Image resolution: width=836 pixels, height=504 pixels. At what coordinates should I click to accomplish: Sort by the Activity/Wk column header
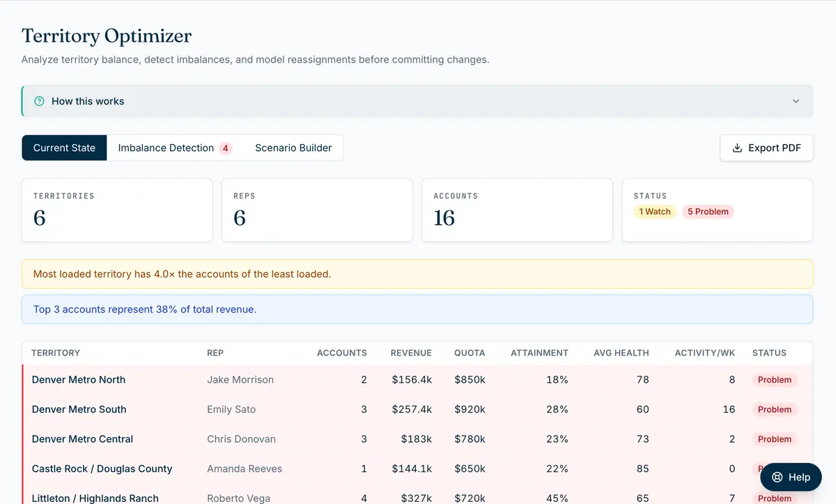point(705,353)
